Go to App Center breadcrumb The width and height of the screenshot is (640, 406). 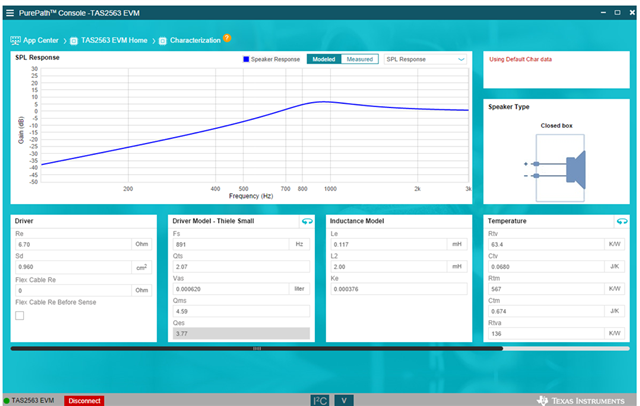40,40
